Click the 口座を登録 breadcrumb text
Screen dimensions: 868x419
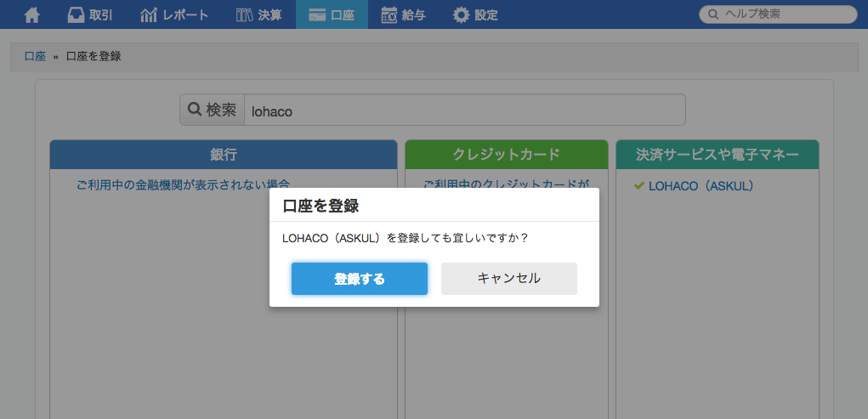click(94, 56)
